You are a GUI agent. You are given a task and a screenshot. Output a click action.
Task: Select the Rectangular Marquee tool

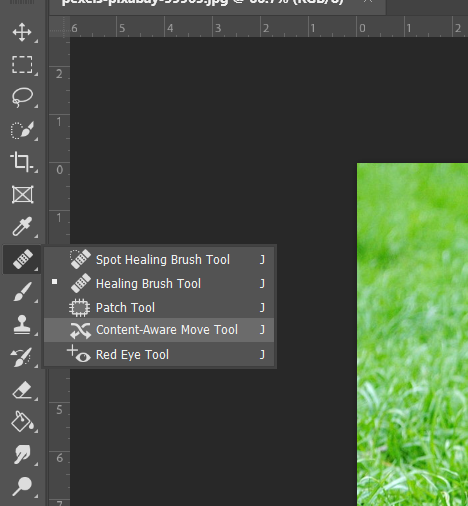click(22, 64)
